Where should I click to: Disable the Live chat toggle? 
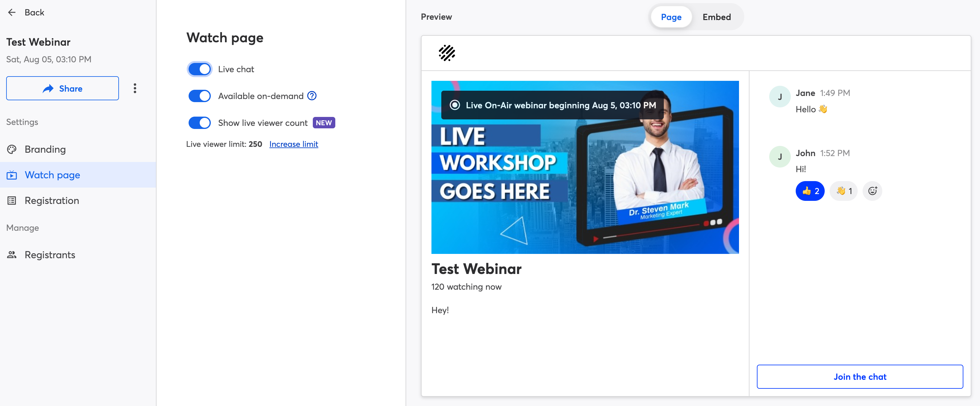[x=199, y=69]
